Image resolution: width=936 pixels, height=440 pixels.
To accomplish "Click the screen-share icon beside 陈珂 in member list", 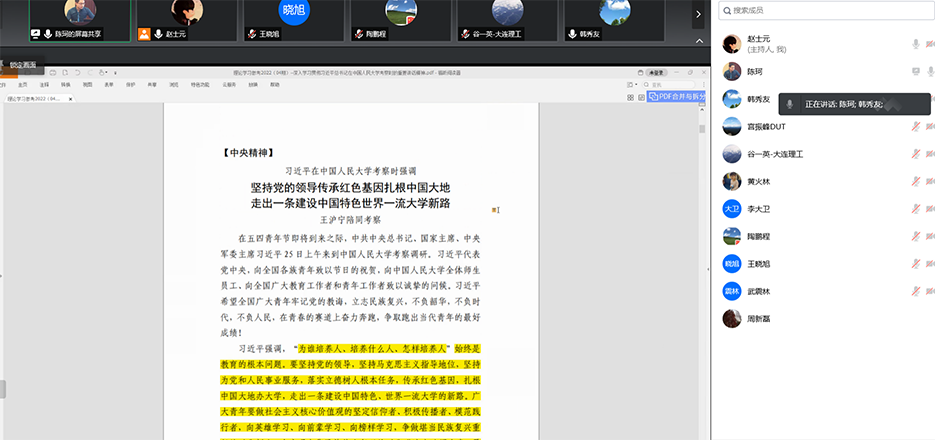I will click(916, 72).
